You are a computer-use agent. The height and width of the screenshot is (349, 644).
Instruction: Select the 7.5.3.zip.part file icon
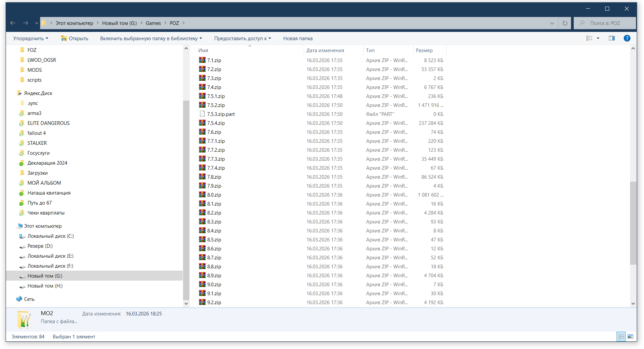point(202,114)
